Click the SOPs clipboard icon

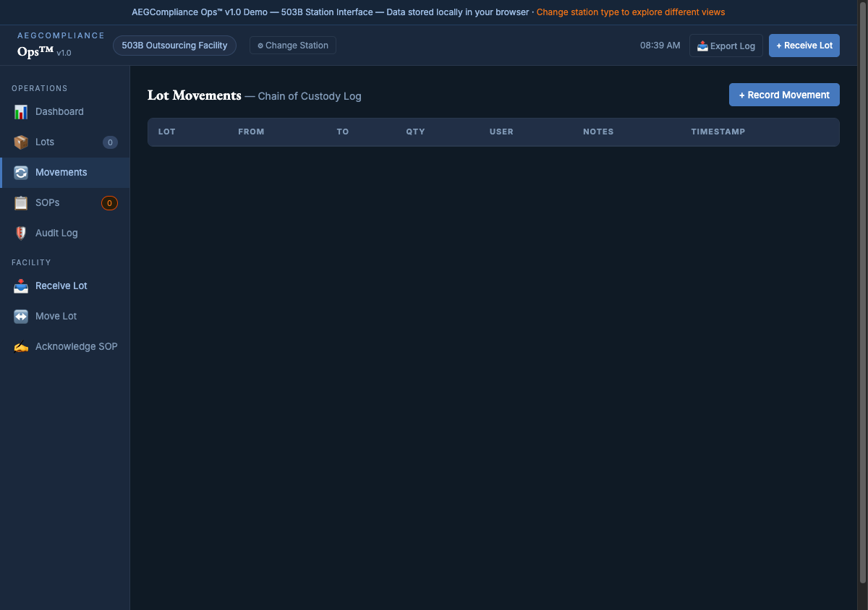click(x=21, y=203)
